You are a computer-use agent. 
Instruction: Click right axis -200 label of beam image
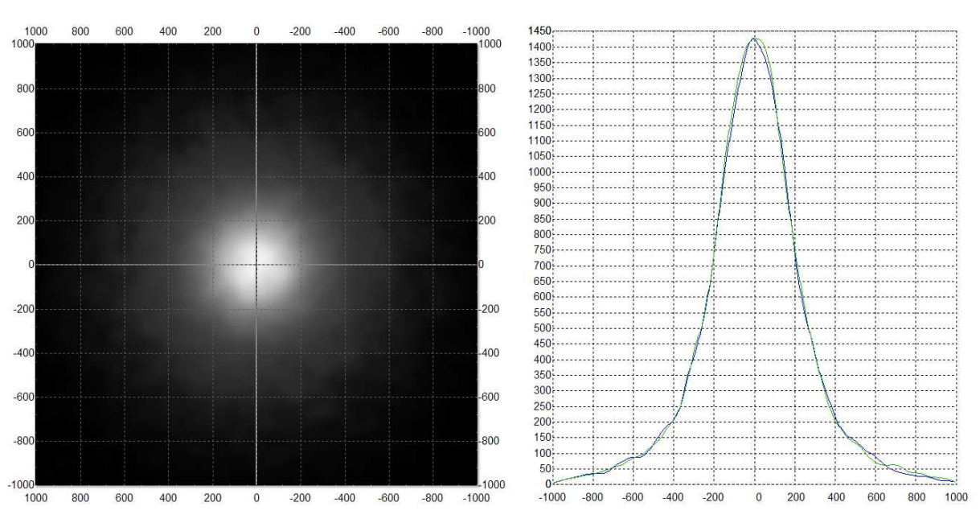tap(490, 309)
